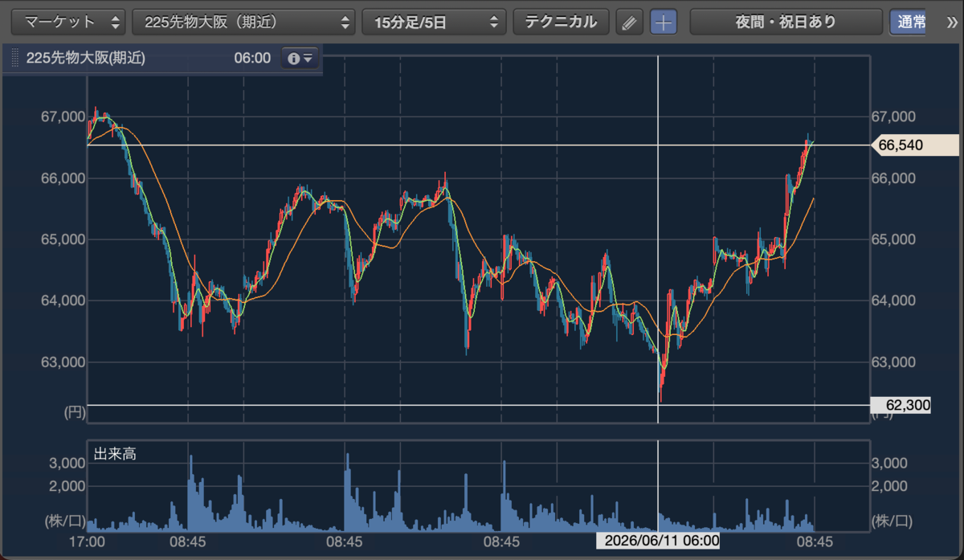Open the マーケット dropdown

(70, 22)
